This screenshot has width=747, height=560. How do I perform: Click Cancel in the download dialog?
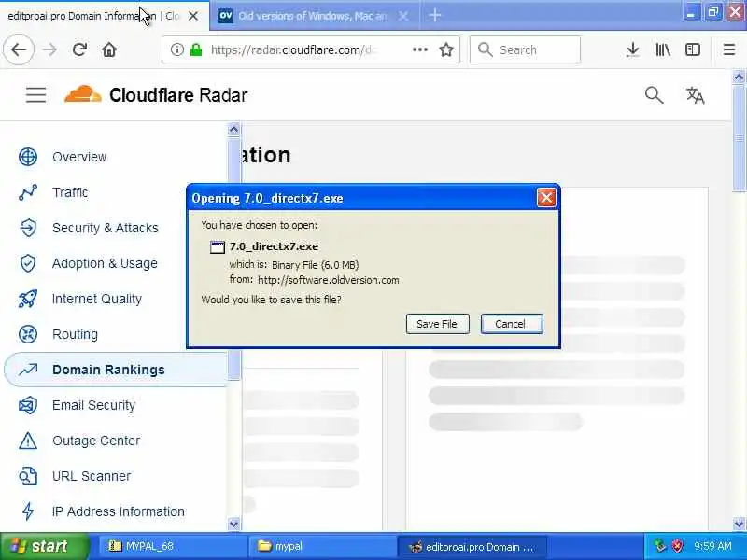[511, 324]
